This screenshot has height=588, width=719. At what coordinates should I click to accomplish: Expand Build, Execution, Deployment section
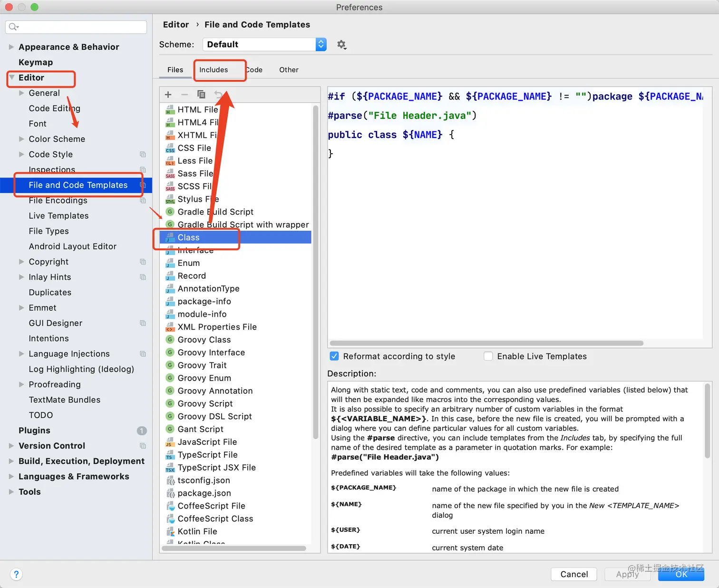(x=11, y=461)
